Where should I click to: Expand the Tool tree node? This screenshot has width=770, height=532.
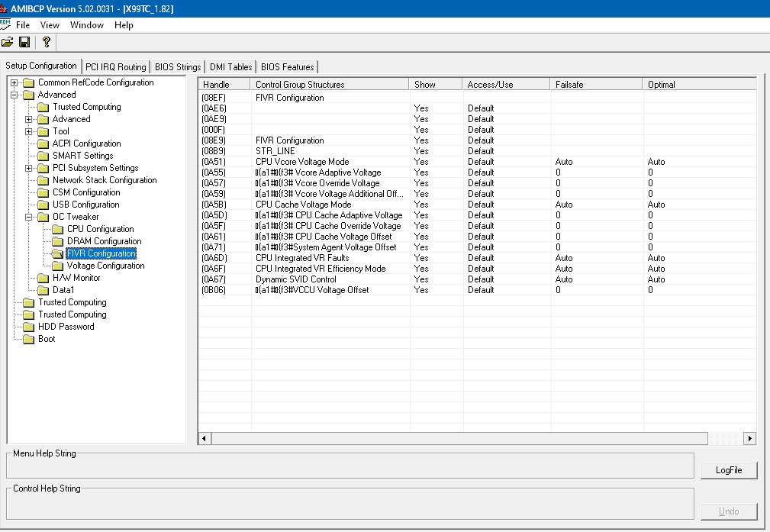[28, 131]
